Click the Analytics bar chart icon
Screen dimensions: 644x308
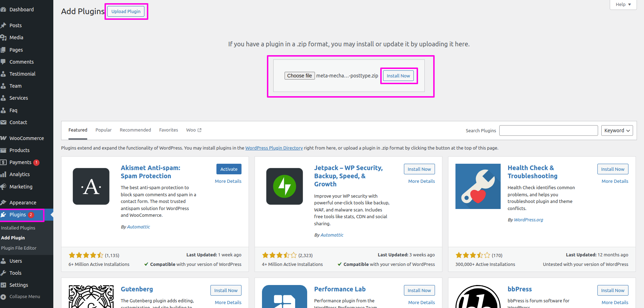coord(3,174)
